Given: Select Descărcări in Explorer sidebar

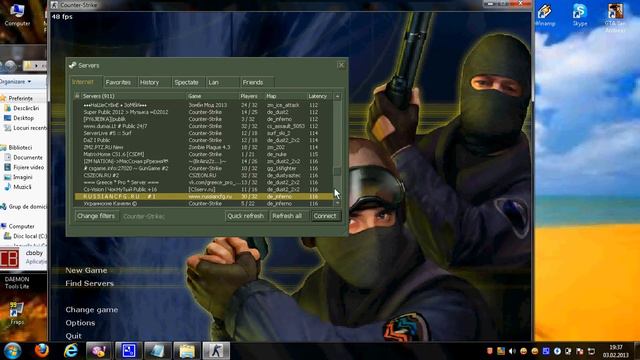Looking at the screenshot, I should pos(22,108).
